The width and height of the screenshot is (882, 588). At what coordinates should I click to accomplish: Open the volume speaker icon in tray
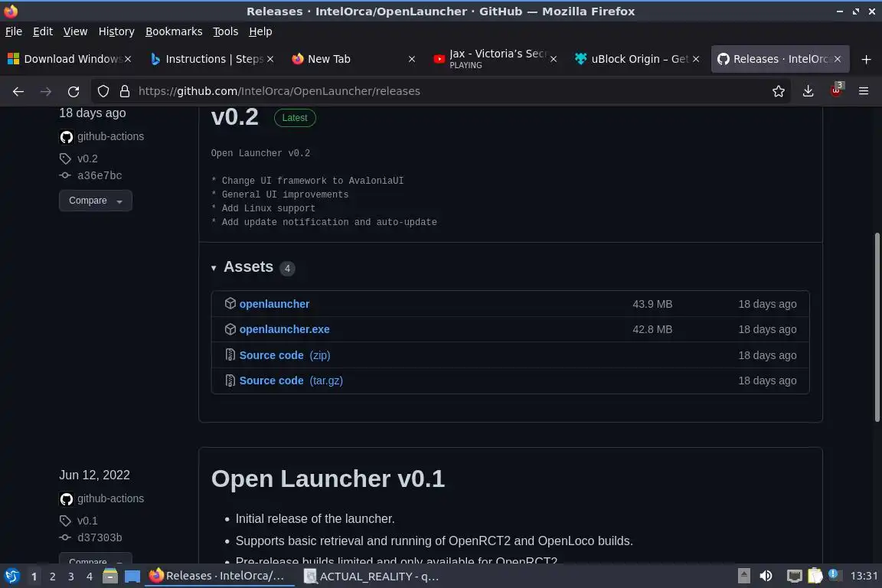[766, 577]
